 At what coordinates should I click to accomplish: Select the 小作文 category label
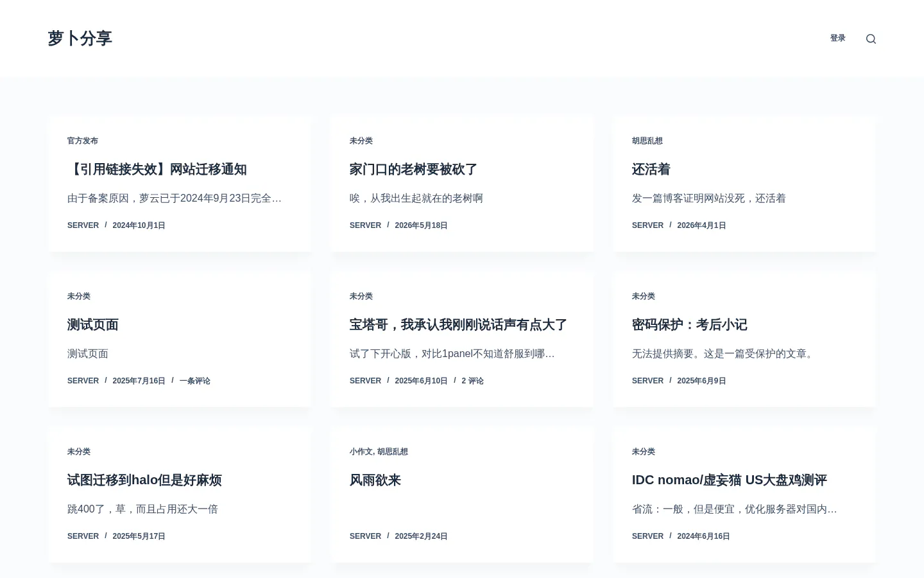click(361, 451)
